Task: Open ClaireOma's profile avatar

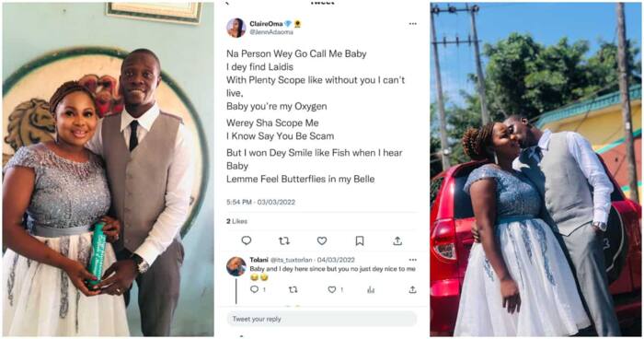Action: click(x=236, y=28)
